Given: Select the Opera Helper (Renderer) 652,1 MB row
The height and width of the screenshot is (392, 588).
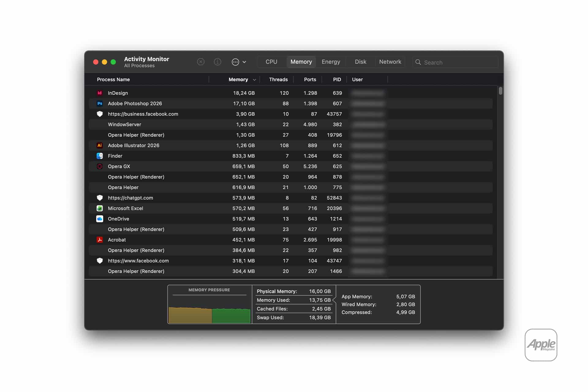Looking at the screenshot, I should coord(291,177).
